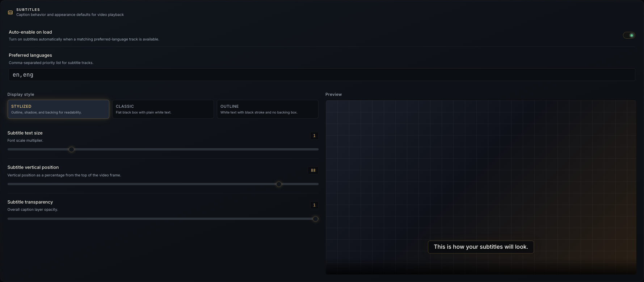Click the Display style label
Screen dimensions: 644x282
pos(21,94)
